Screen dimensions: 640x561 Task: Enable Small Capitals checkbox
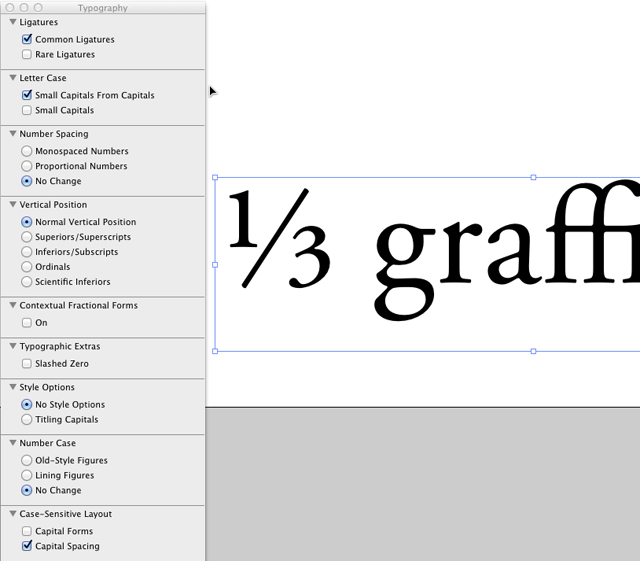click(27, 110)
